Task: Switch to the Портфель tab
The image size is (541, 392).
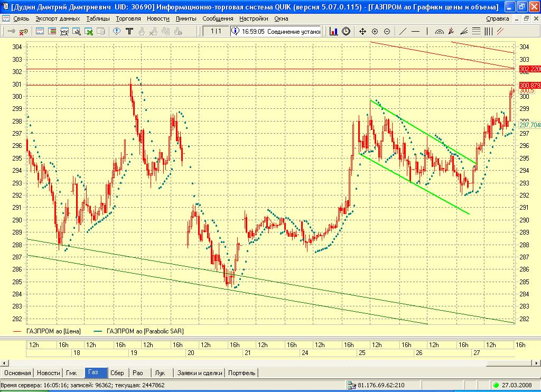Action: pyautogui.click(x=242, y=372)
